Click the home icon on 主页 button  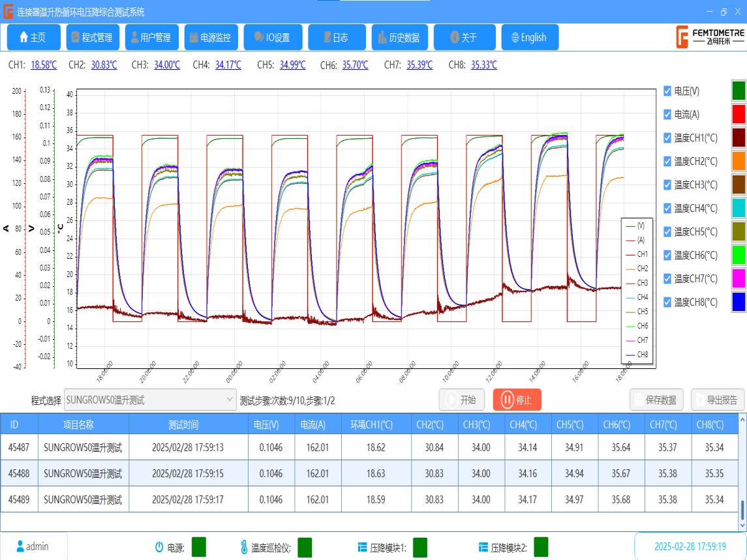[23, 38]
